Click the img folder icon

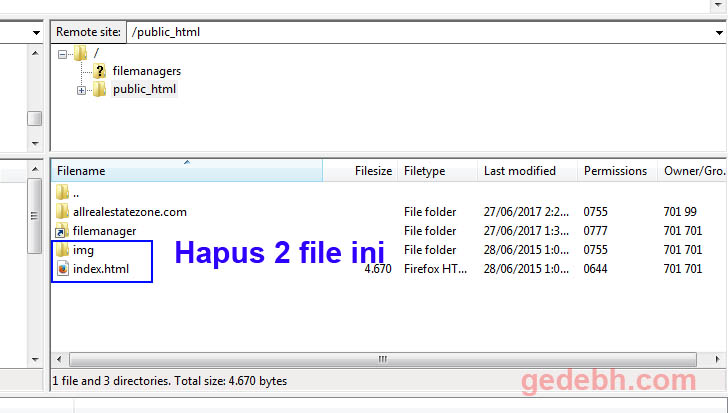pos(62,250)
